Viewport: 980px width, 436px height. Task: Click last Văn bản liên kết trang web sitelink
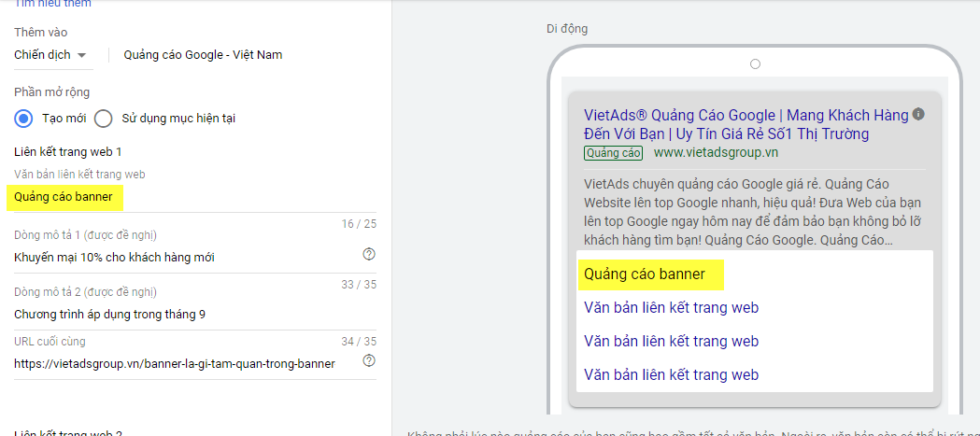672,374
